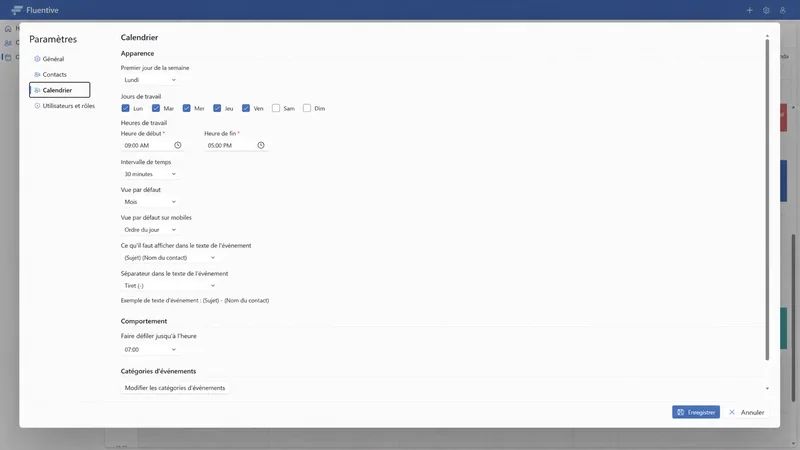Open clock picker for Heure de début
The width and height of the screenshot is (800, 450).
[178, 145]
